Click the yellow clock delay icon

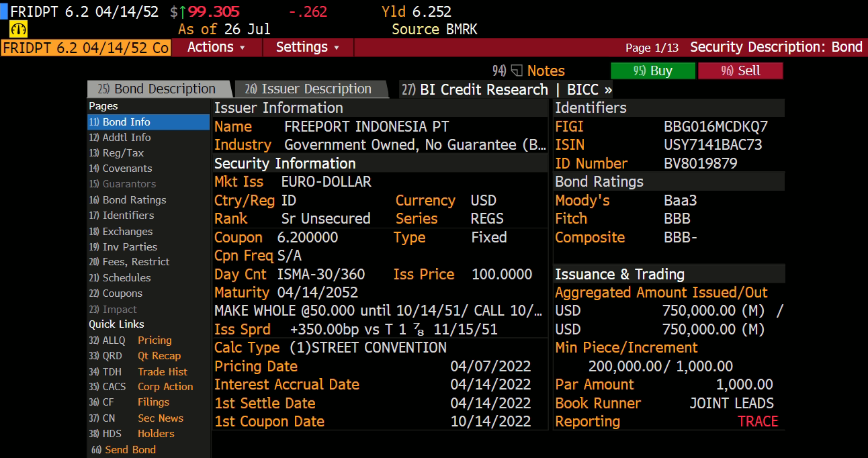[18, 30]
